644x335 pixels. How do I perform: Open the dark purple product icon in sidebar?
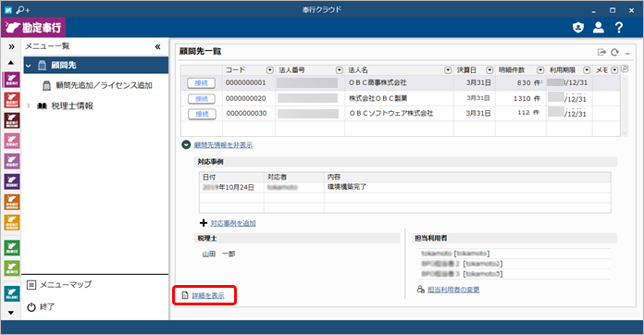tap(12, 181)
